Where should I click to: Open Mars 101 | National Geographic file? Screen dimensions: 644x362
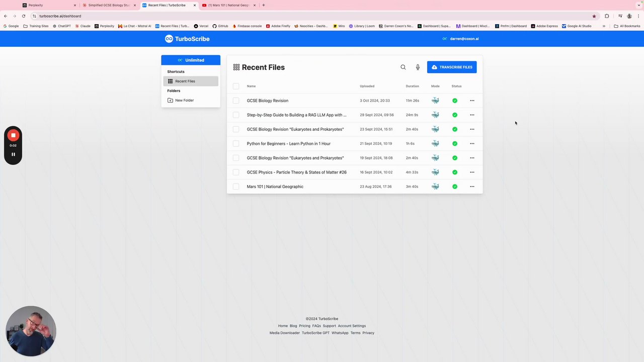(x=275, y=187)
